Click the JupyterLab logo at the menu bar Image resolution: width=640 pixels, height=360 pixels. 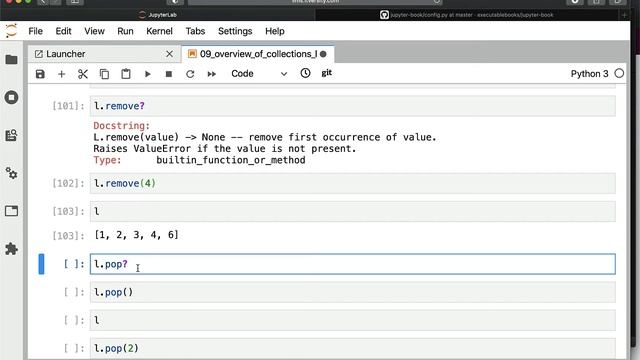click(x=11, y=31)
